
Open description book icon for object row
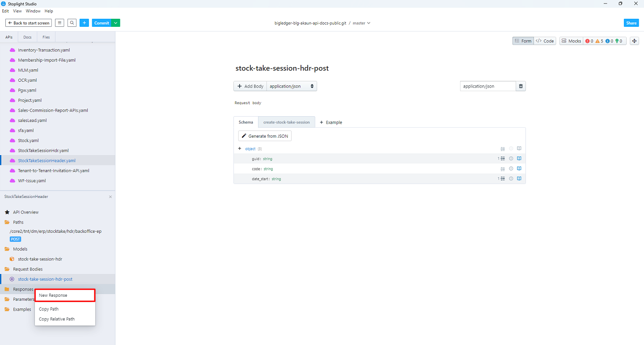click(519, 149)
